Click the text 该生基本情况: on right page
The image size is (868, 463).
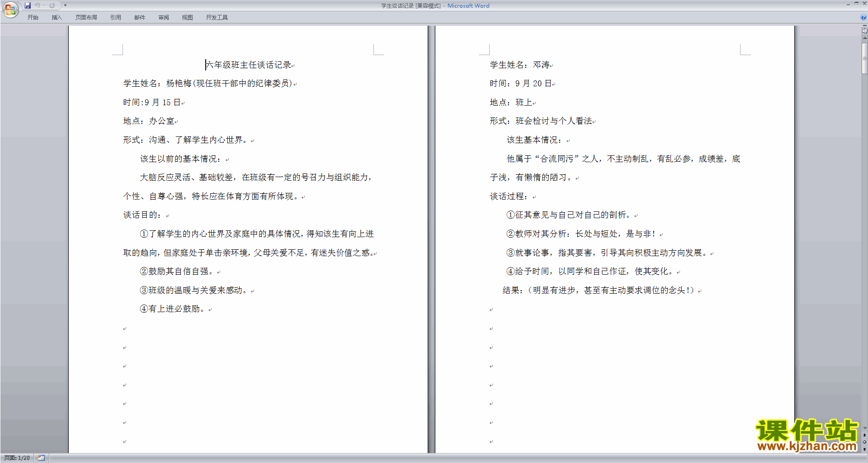point(534,140)
